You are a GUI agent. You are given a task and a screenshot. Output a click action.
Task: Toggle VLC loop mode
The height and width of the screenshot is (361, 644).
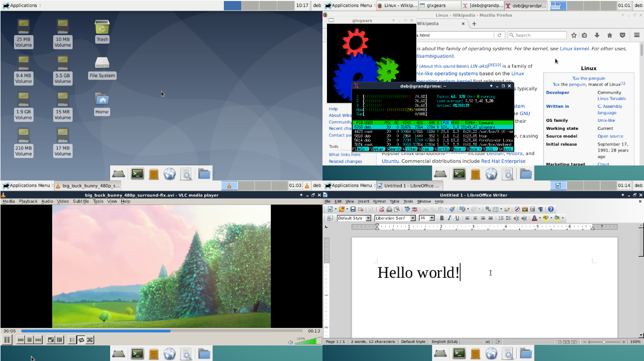(x=81, y=339)
